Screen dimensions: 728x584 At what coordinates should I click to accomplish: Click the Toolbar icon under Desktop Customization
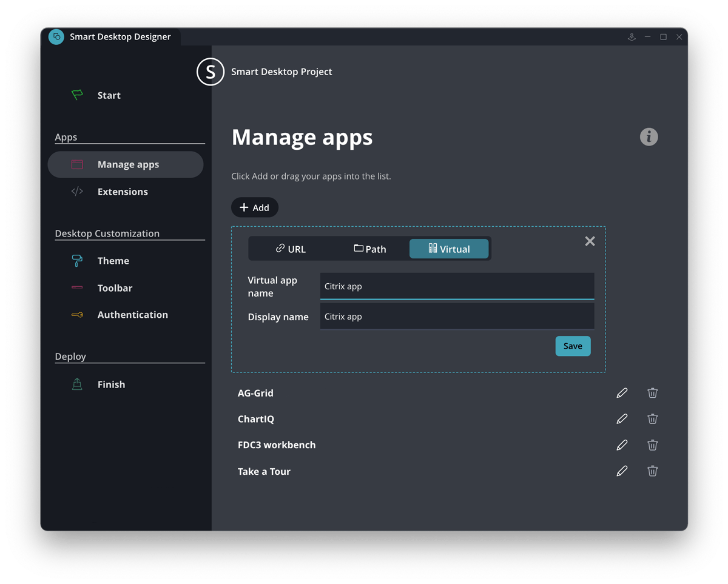77,287
